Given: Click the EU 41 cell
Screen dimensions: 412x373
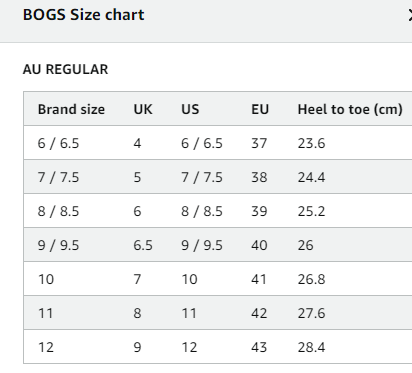Looking at the screenshot, I should tap(259, 279).
